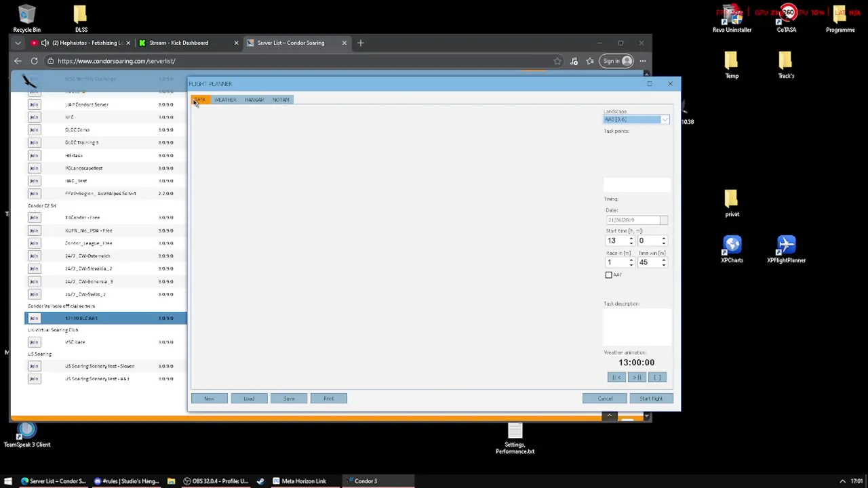
Task: Open the CoTASA desktop icon
Action: coord(787,19)
